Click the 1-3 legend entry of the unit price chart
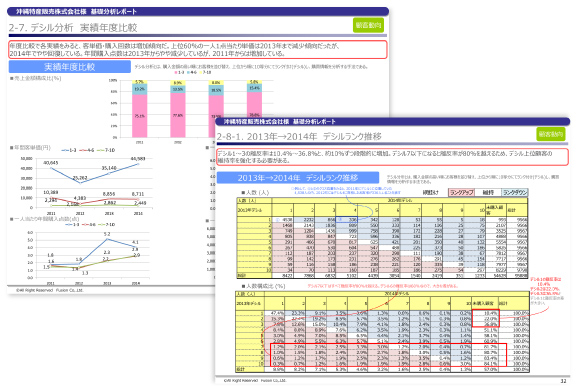 [x=70, y=150]
